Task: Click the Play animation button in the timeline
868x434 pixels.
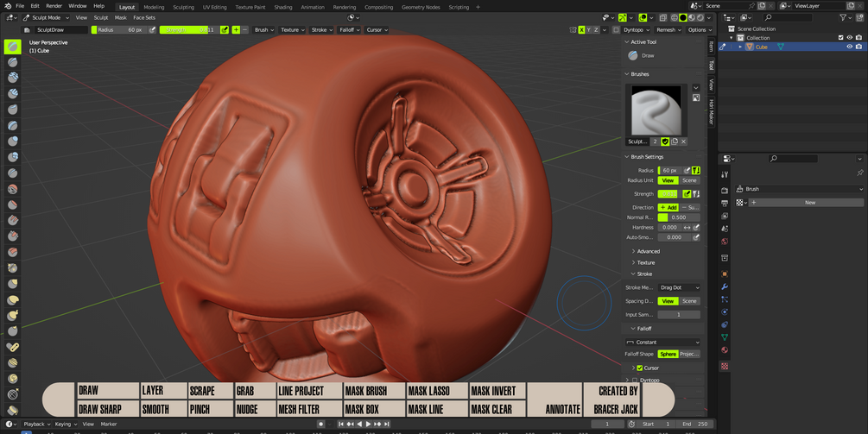Action: coord(368,424)
